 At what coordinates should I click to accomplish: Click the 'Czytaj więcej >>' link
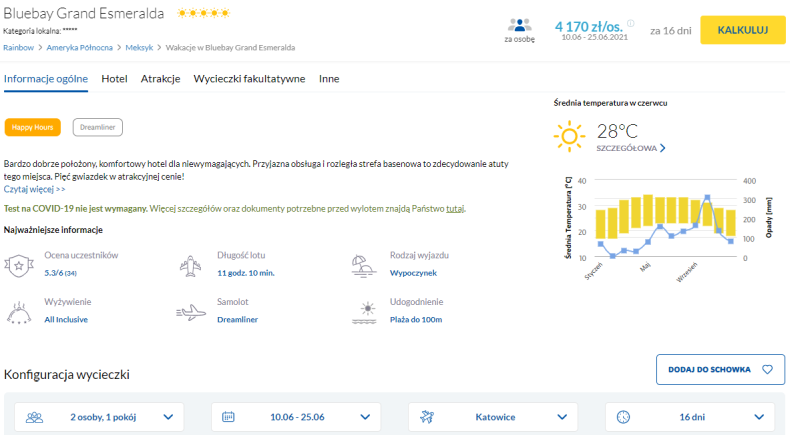34,190
